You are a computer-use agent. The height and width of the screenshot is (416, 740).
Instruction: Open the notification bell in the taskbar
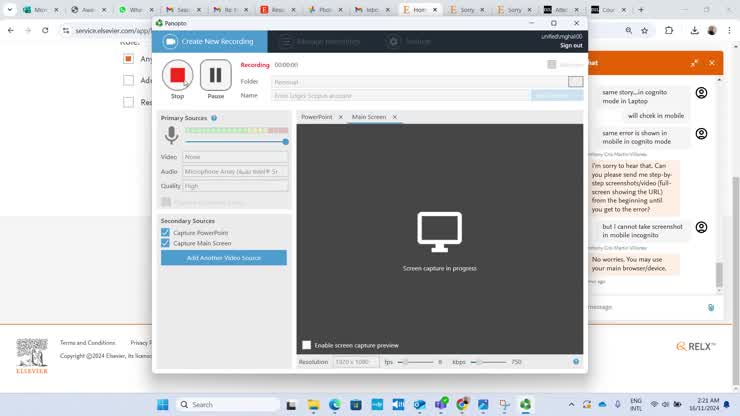[727, 405]
